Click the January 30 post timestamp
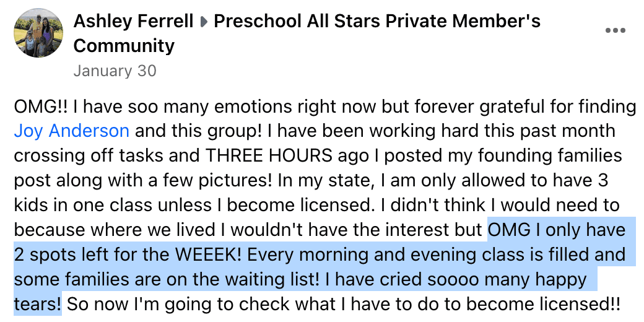The width and height of the screenshot is (644, 322). (x=115, y=71)
